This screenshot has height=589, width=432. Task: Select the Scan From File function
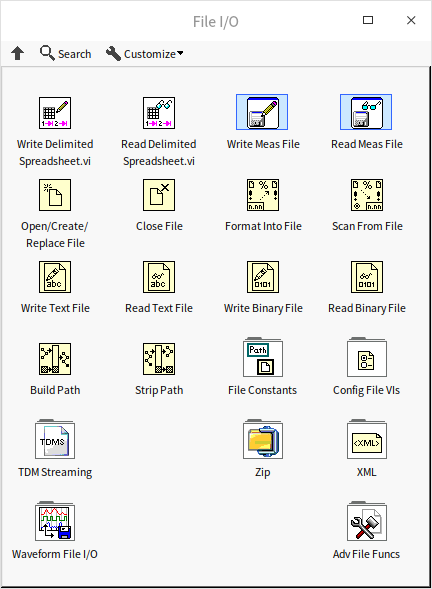click(x=367, y=195)
